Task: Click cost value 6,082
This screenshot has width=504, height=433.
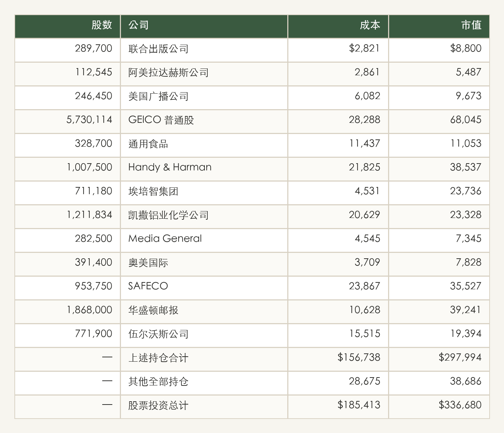Action: click(x=368, y=96)
